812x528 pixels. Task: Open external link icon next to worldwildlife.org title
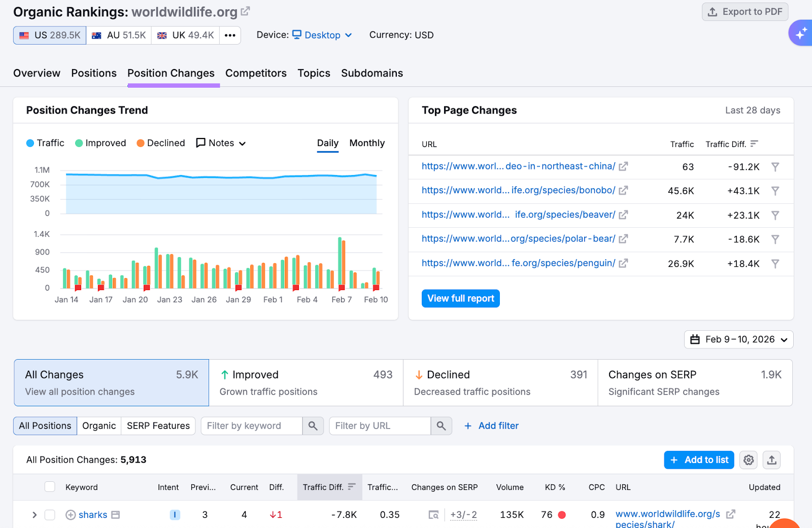[x=245, y=11]
